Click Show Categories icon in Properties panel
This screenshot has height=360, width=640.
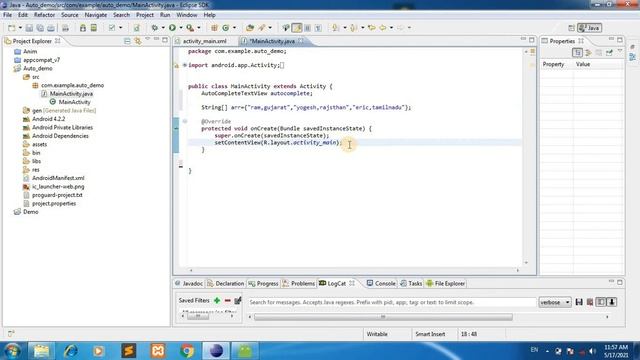(577, 53)
